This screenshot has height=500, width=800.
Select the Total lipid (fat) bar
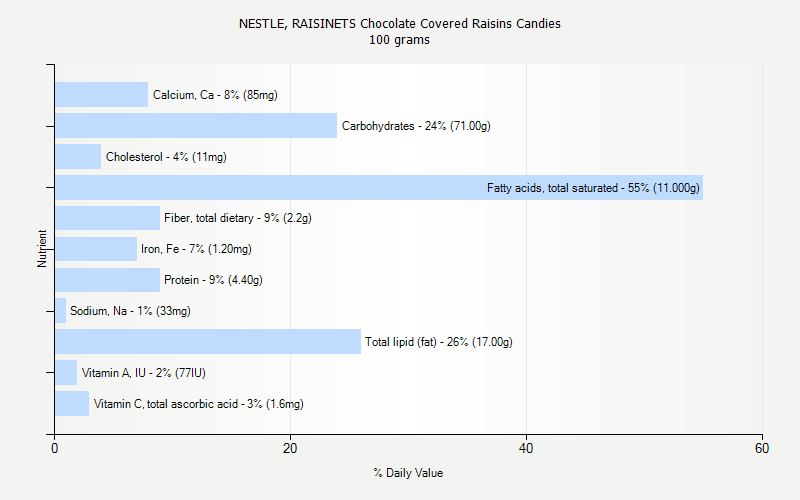point(208,342)
